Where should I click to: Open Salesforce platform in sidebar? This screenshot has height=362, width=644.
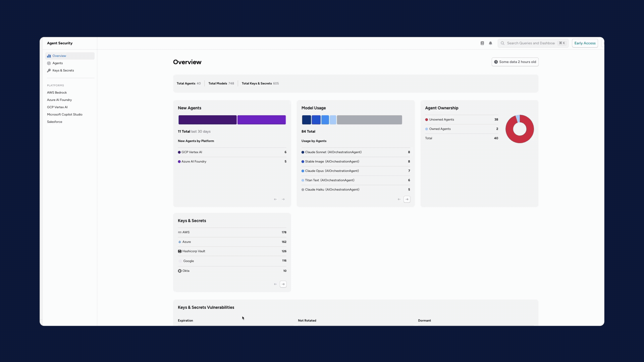click(x=54, y=122)
